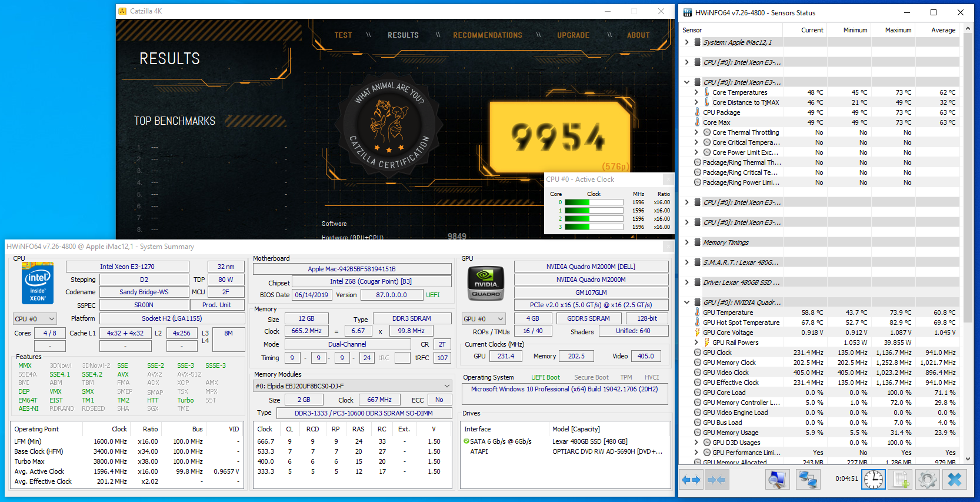Click GPU Rail Powers lightning icon
The width and height of the screenshot is (980, 502).
[x=706, y=343]
